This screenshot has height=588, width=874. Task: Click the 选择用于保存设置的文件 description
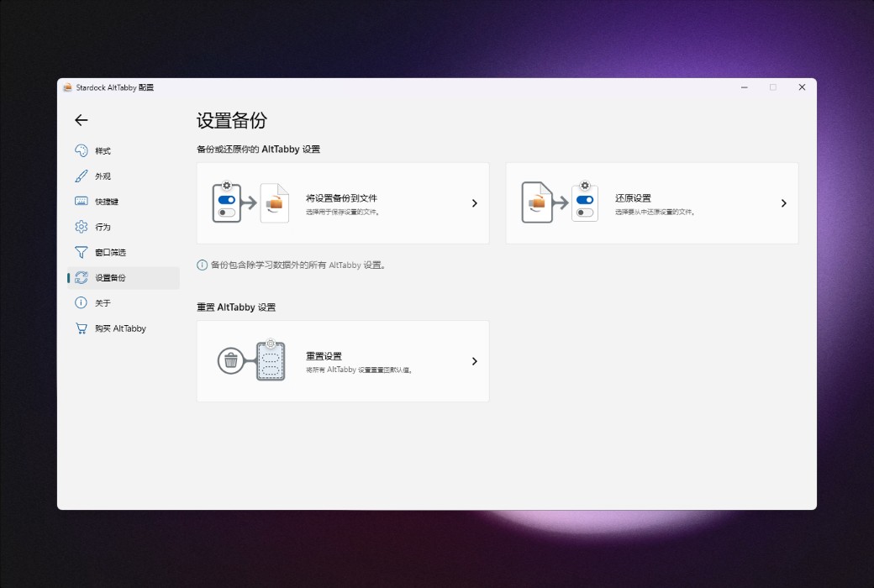point(343,212)
